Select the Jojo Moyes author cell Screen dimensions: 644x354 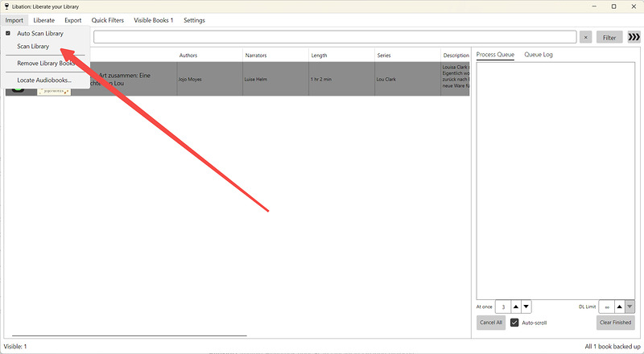[210, 80]
